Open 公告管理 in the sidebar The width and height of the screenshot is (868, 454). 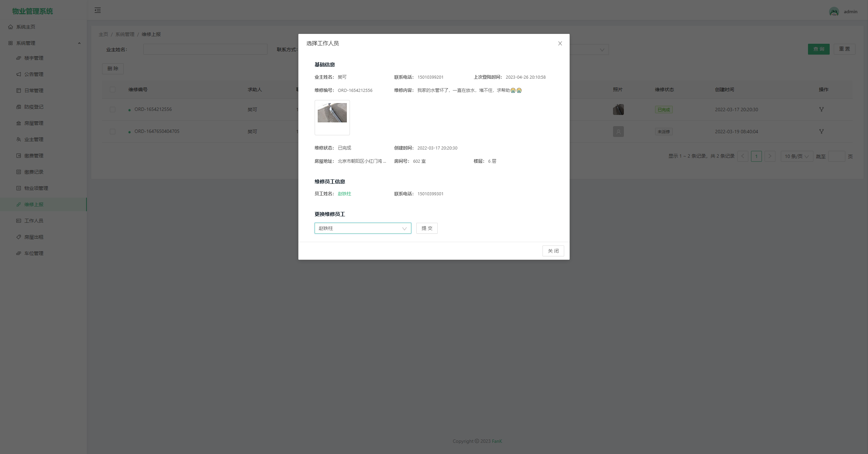tap(34, 74)
